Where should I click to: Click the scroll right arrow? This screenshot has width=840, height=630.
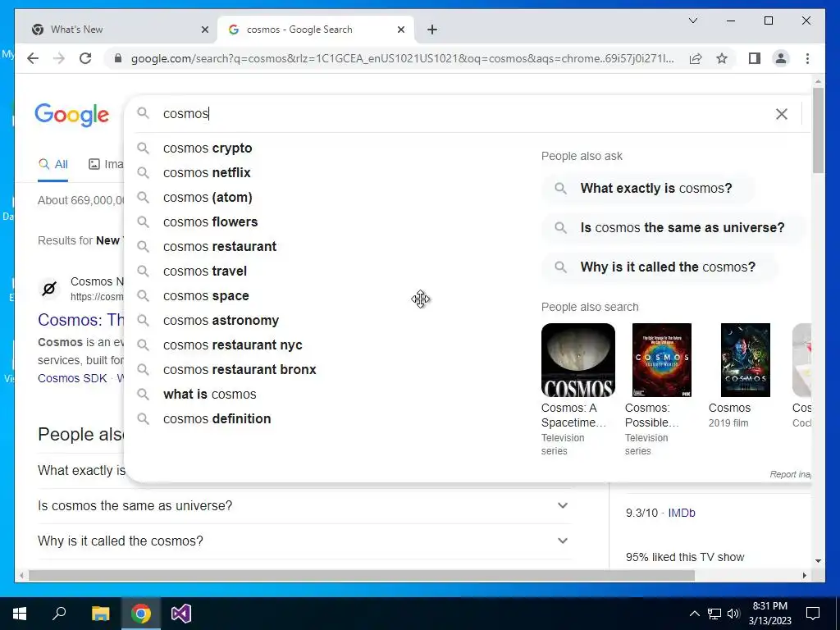pyautogui.click(x=804, y=576)
